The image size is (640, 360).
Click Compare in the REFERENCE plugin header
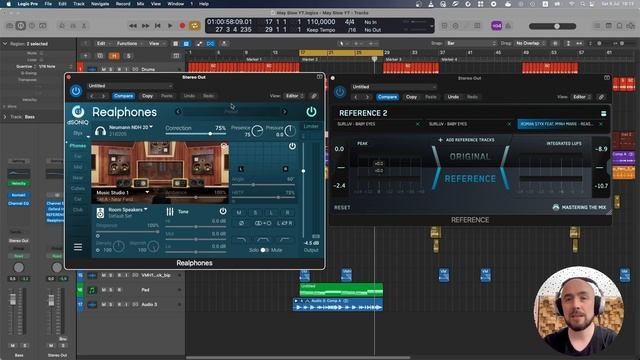(387, 97)
